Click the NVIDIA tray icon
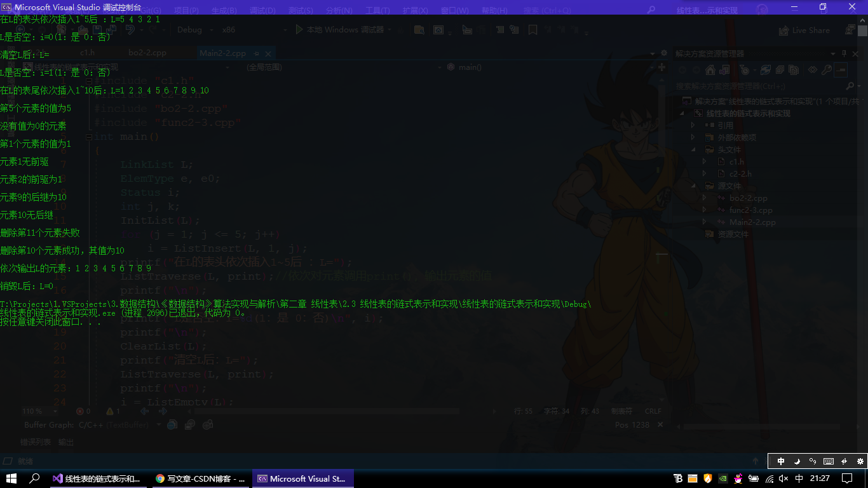Screen dimensions: 868x488 [x=723, y=478]
